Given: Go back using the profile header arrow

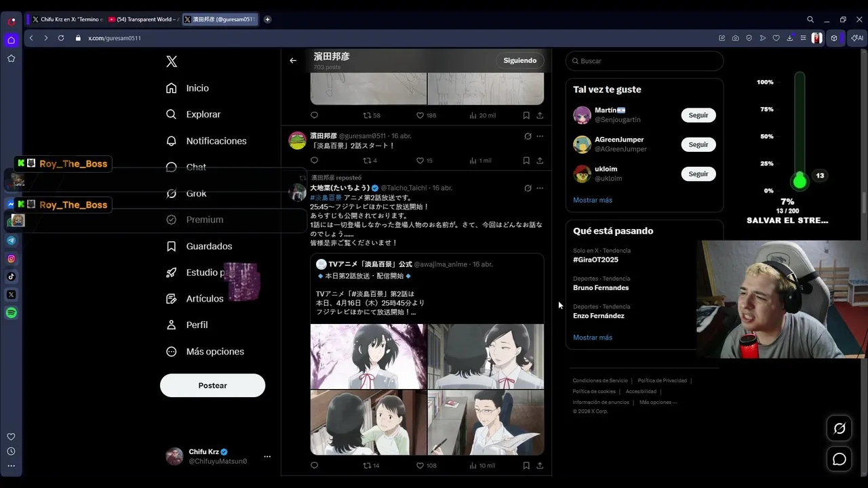Looking at the screenshot, I should pos(293,60).
